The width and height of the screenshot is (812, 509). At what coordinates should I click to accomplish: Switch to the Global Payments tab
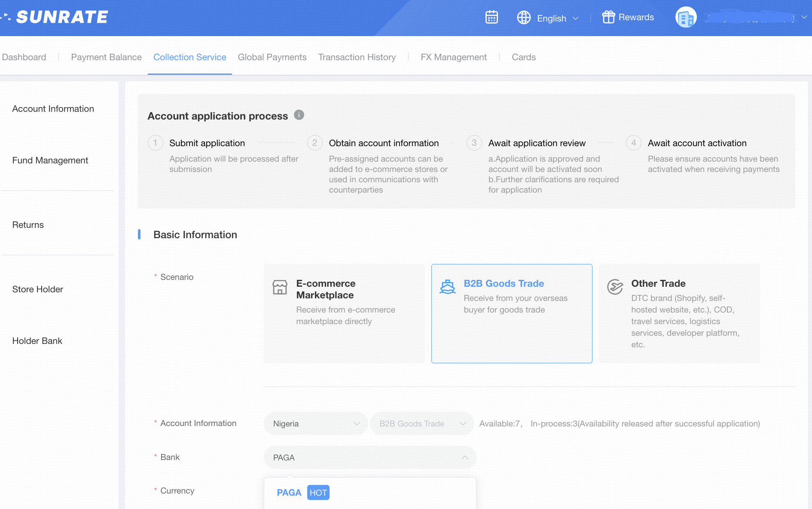pyautogui.click(x=272, y=57)
